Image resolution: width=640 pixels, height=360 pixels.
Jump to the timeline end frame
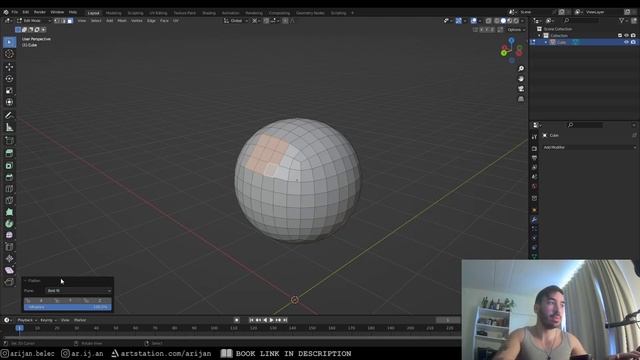(285, 320)
